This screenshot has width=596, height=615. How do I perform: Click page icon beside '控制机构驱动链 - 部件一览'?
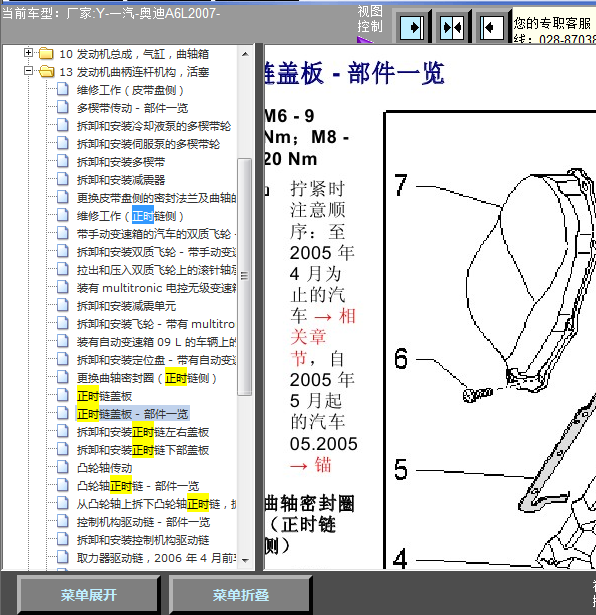(63, 521)
